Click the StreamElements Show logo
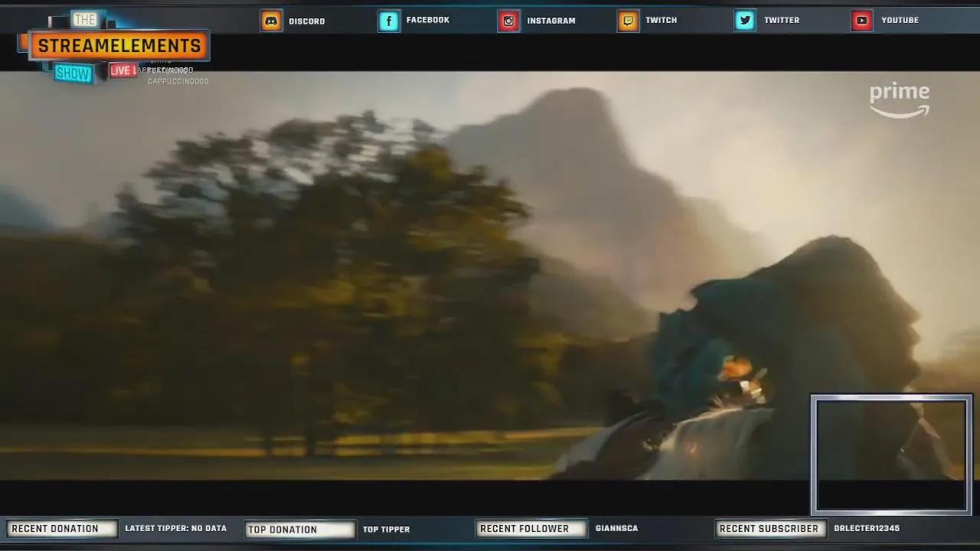The image size is (980, 551). (x=115, y=47)
